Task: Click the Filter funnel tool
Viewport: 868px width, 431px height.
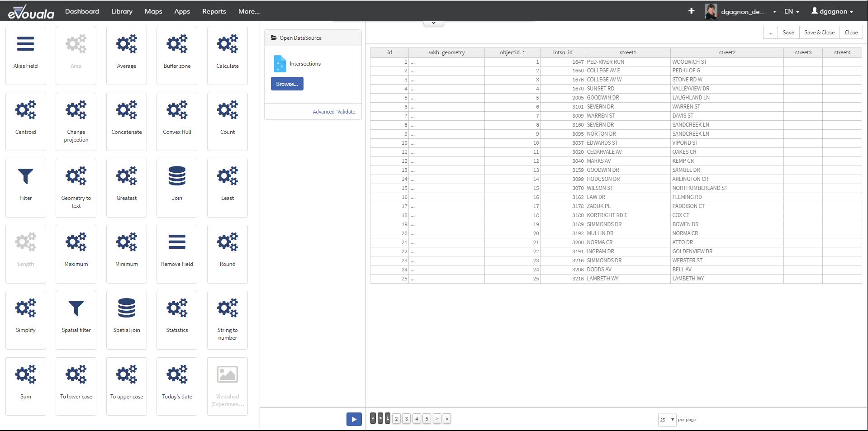Action: click(x=26, y=187)
